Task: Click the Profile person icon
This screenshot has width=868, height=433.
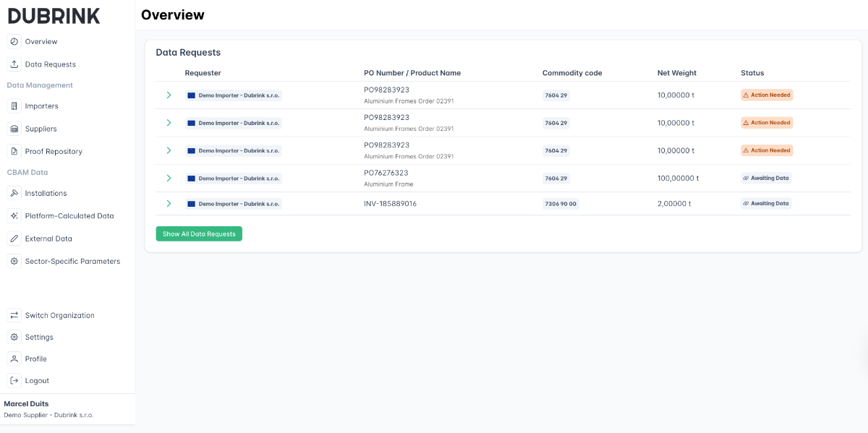Action: pos(14,359)
